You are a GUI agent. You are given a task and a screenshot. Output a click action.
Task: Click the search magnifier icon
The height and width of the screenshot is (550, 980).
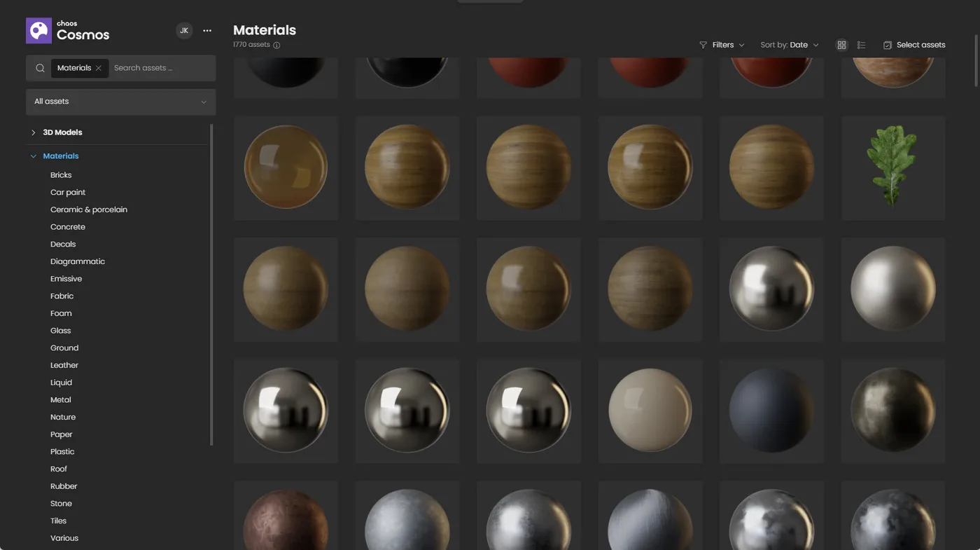(x=40, y=67)
